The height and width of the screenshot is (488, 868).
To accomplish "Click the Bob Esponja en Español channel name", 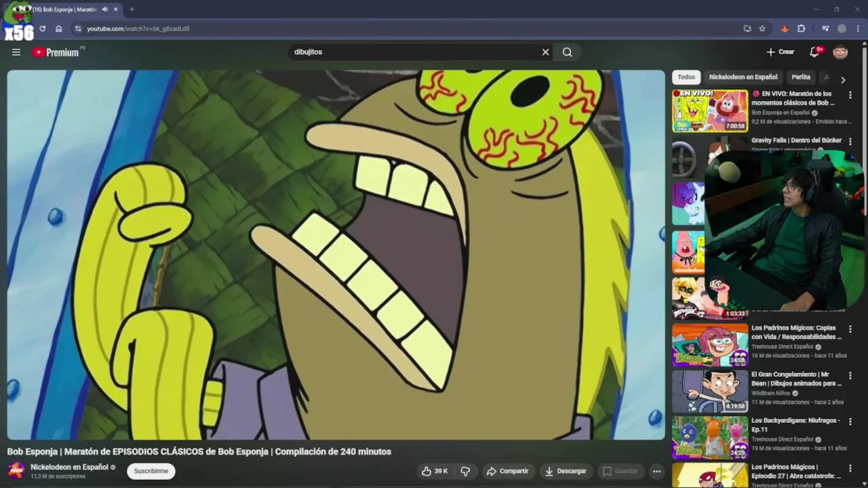I will click(x=781, y=113).
